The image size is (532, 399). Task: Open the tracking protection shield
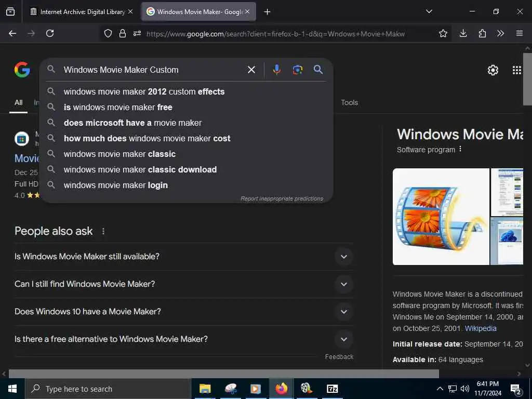(x=108, y=33)
